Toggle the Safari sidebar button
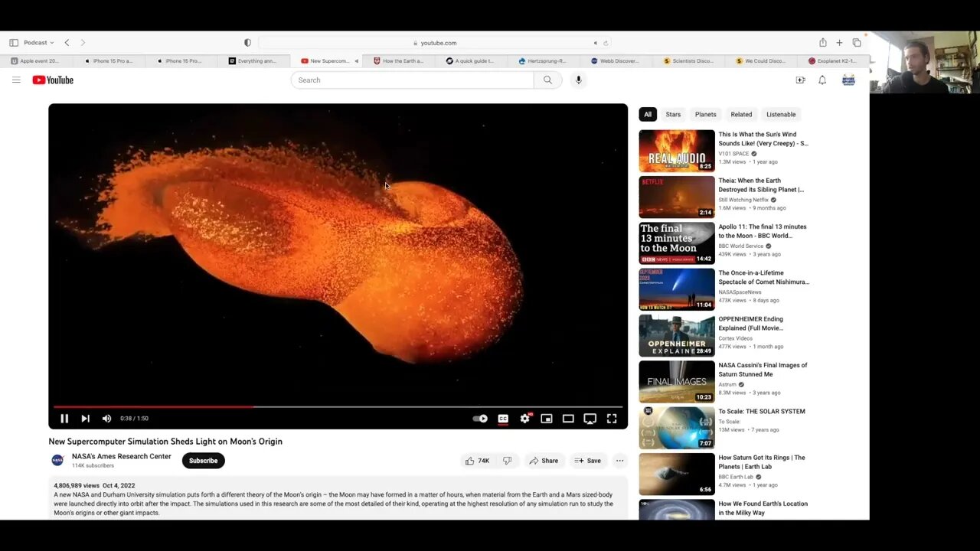The image size is (980, 551). tap(14, 43)
